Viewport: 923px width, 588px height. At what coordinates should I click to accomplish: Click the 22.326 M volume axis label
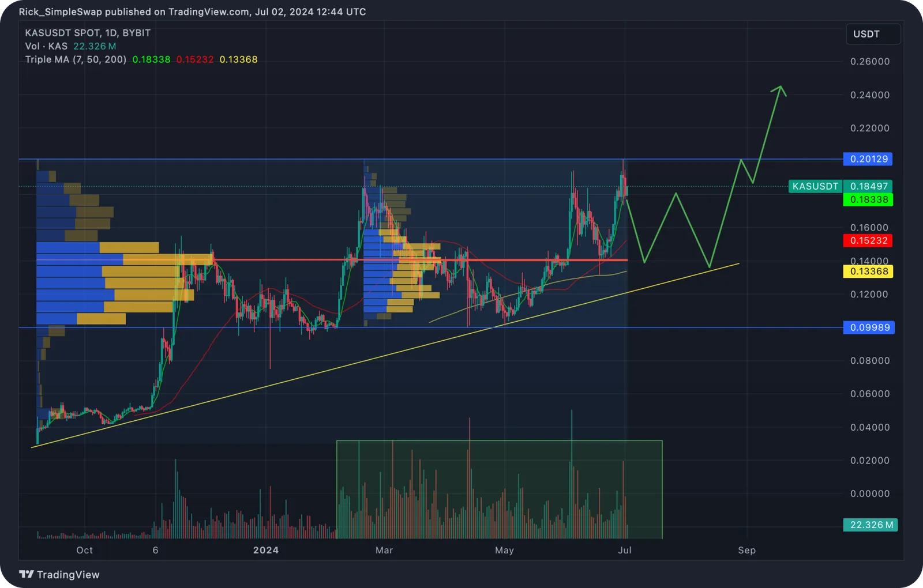(871, 525)
